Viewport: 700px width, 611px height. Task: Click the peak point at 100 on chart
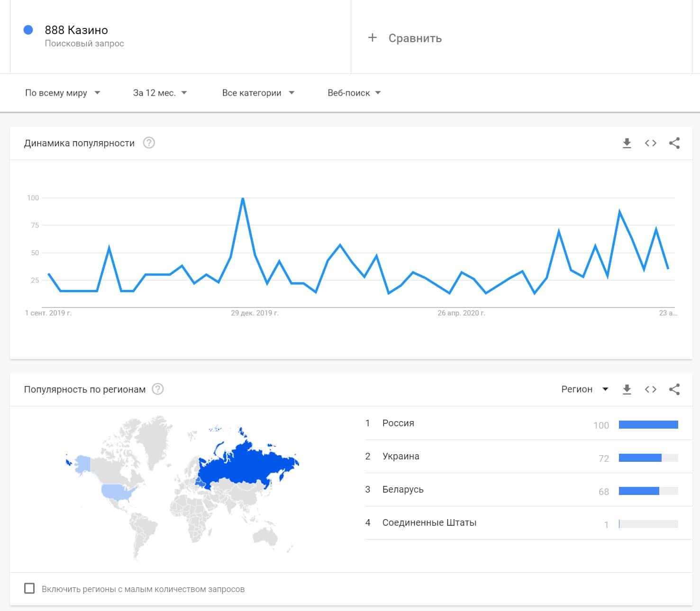click(243, 198)
